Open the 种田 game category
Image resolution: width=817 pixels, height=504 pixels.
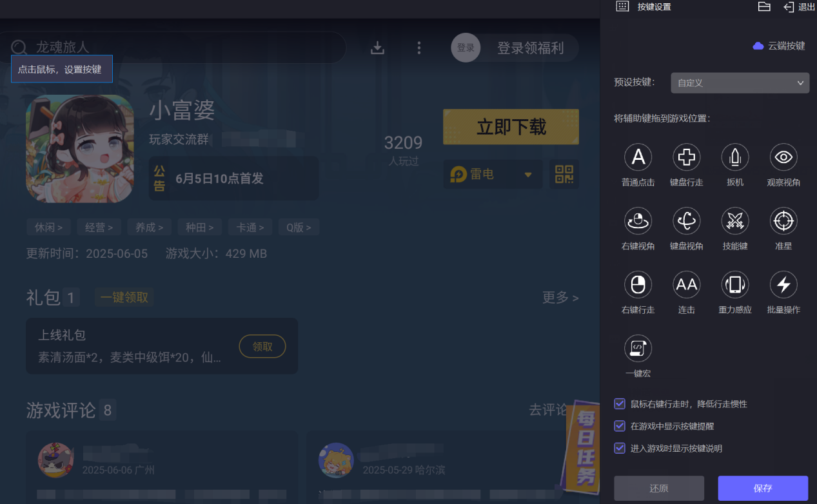click(x=200, y=227)
